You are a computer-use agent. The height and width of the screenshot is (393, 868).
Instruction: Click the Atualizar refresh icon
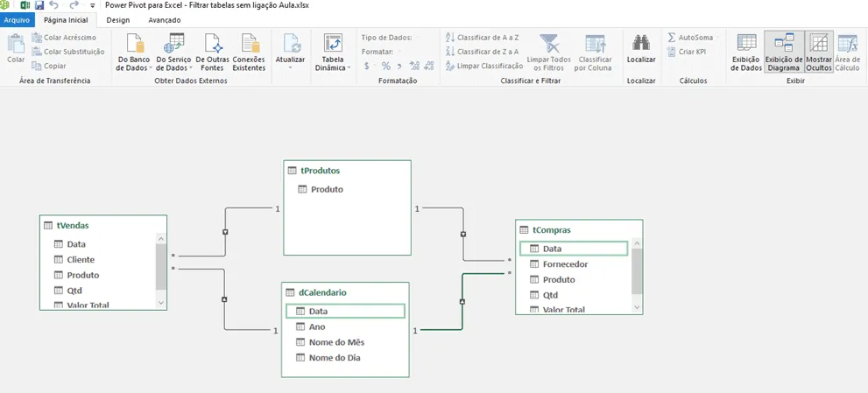point(291,45)
